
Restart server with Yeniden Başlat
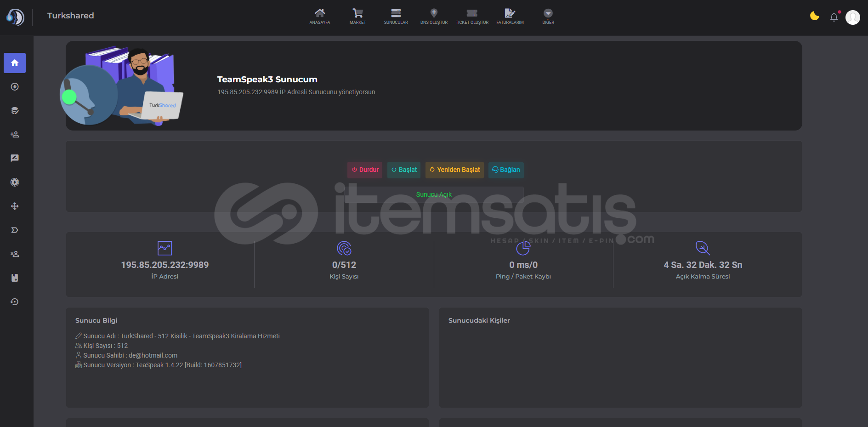(x=454, y=170)
